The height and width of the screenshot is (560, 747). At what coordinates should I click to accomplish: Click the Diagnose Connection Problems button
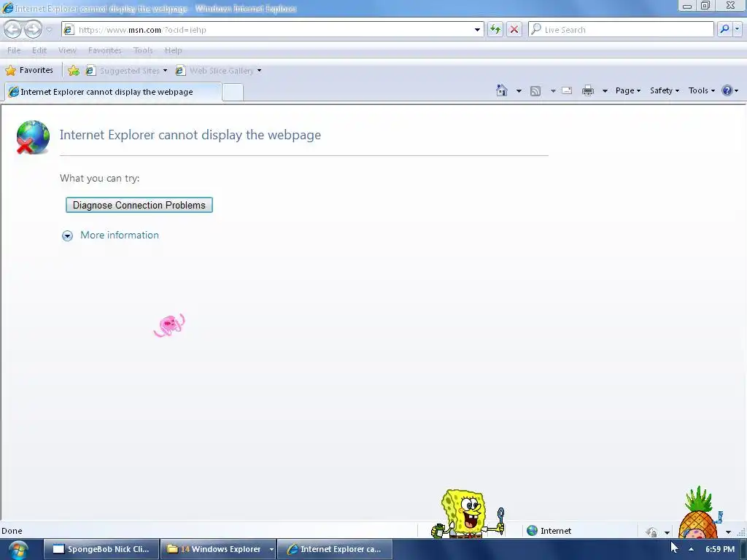pos(139,205)
